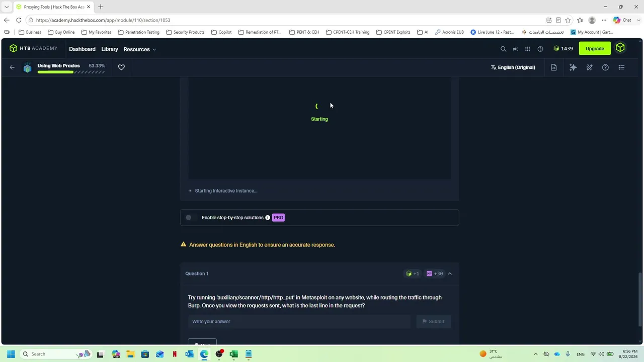Viewport: 644px width, 362px height.
Task: Open the browser favorites list icon
Action: coord(580,20)
